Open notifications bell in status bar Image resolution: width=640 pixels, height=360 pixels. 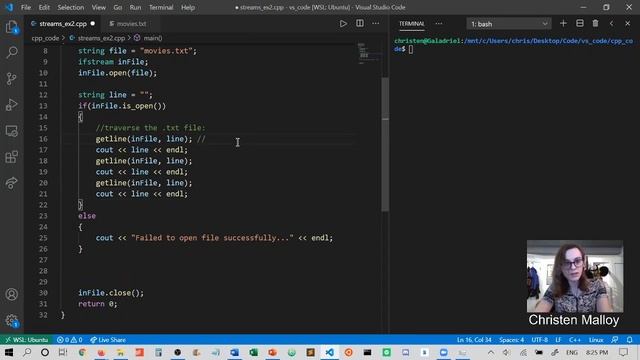629,340
